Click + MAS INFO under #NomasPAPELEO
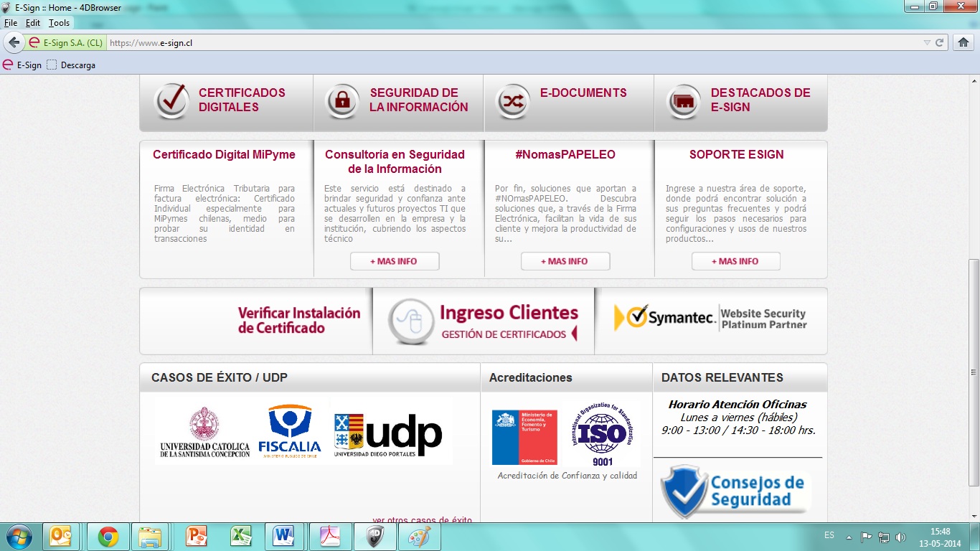The image size is (980, 551). [565, 261]
